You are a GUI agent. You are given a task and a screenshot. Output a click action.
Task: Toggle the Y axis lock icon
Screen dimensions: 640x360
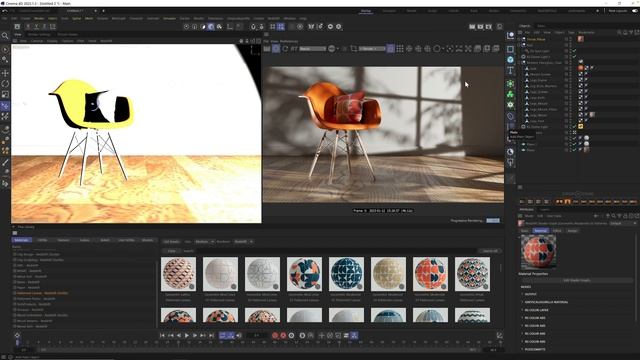(x=36, y=27)
